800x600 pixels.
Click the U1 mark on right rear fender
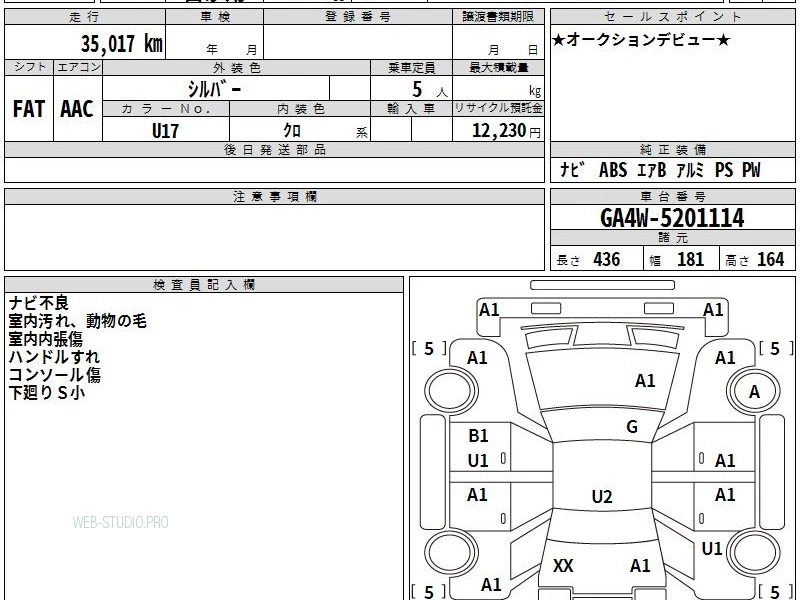pyautogui.click(x=712, y=548)
